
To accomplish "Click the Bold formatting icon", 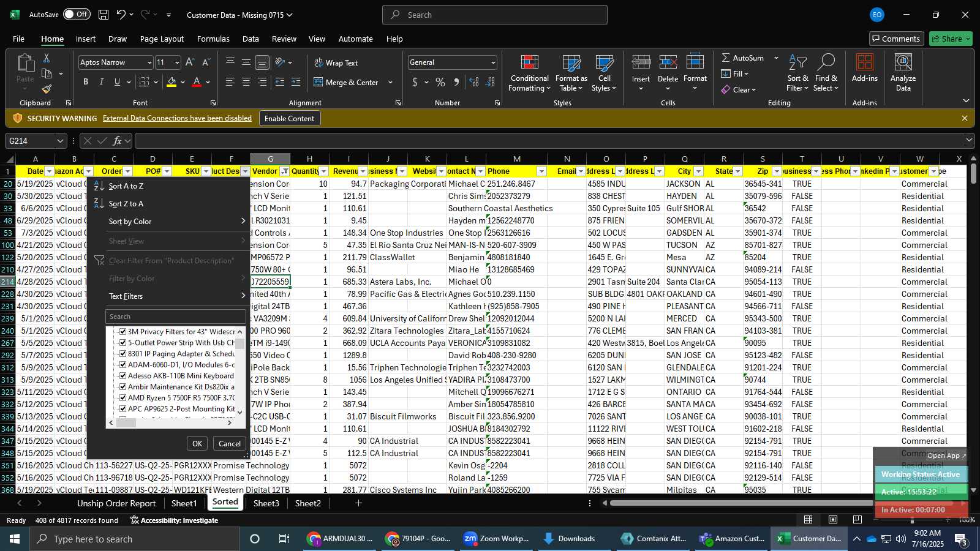I will 86,82.
